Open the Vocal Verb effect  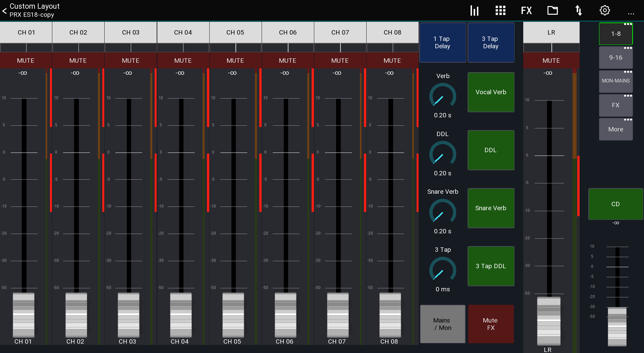pyautogui.click(x=491, y=92)
